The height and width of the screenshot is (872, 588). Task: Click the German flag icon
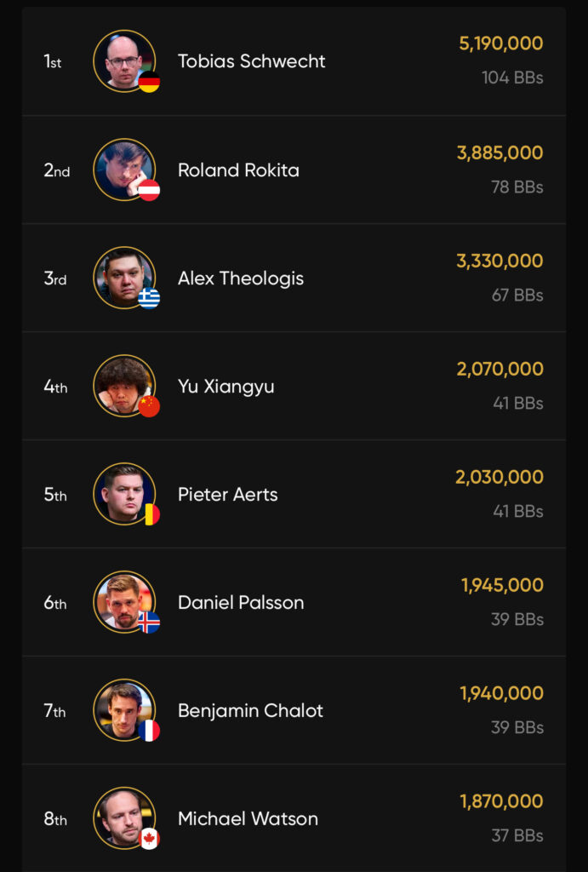150,83
